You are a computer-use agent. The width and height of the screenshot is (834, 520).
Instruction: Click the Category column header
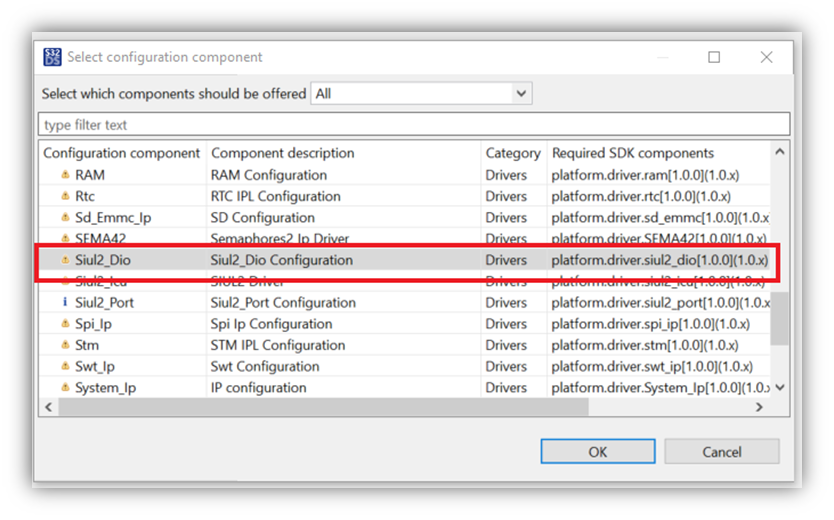coord(512,153)
